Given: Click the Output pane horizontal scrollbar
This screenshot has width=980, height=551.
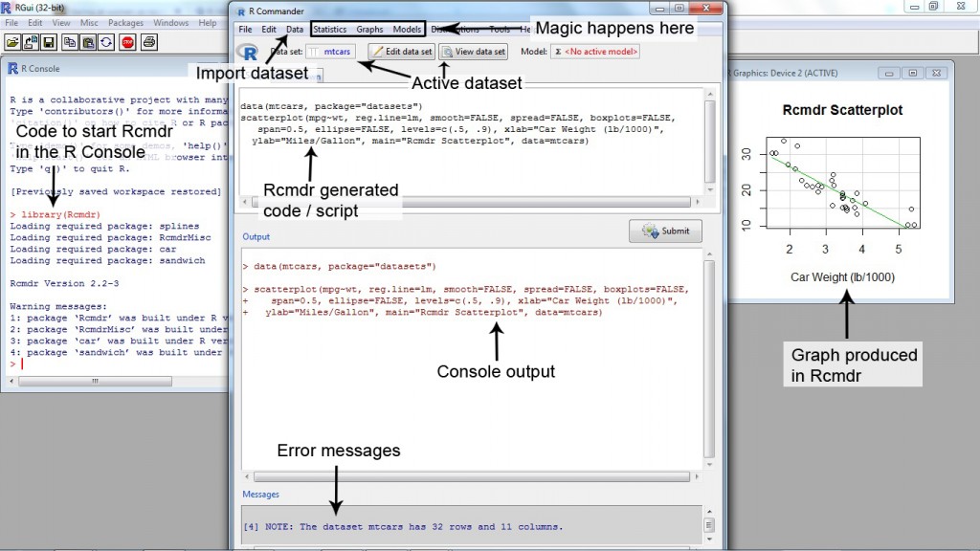Looking at the screenshot, I should 471,476.
